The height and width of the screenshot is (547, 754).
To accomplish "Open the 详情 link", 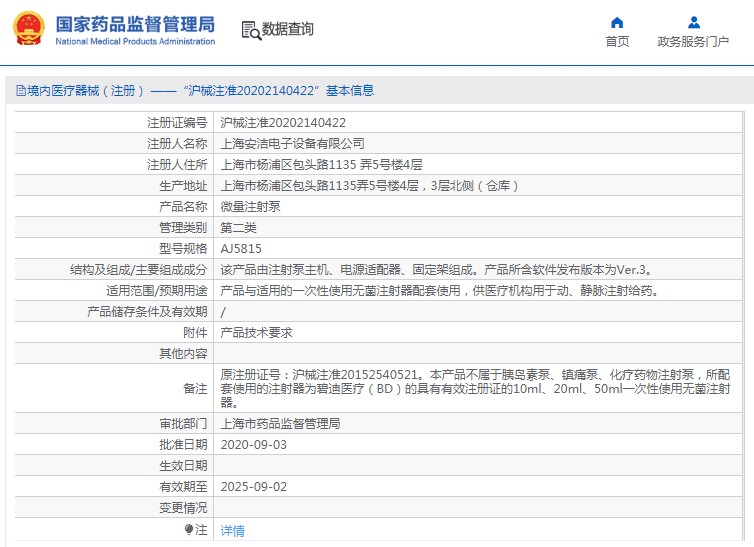I will [232, 531].
